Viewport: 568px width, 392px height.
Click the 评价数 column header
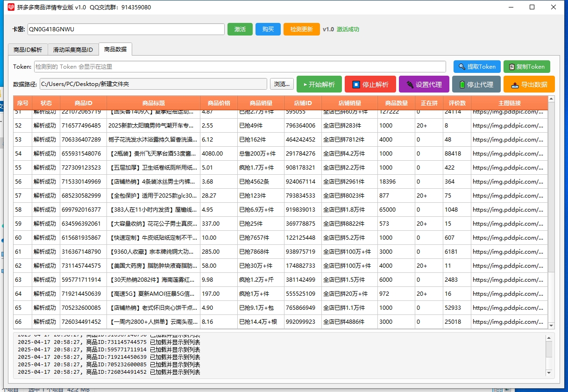pyautogui.click(x=457, y=103)
